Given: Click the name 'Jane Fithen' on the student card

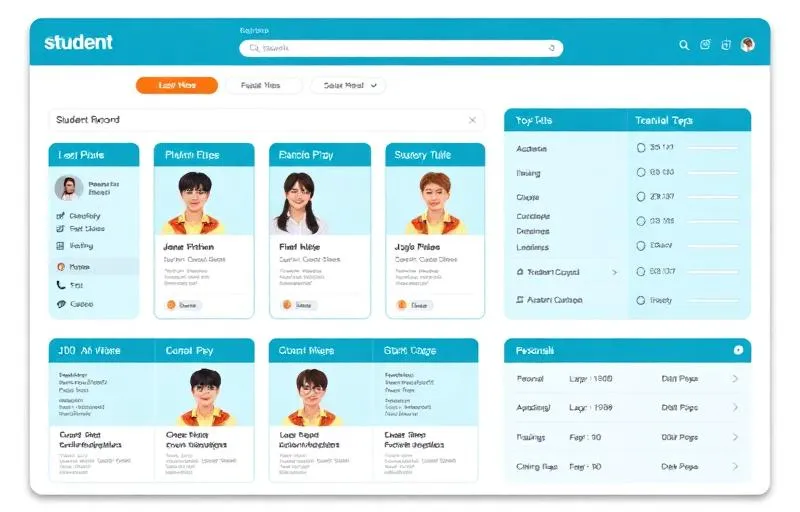Looking at the screenshot, I should [x=188, y=247].
